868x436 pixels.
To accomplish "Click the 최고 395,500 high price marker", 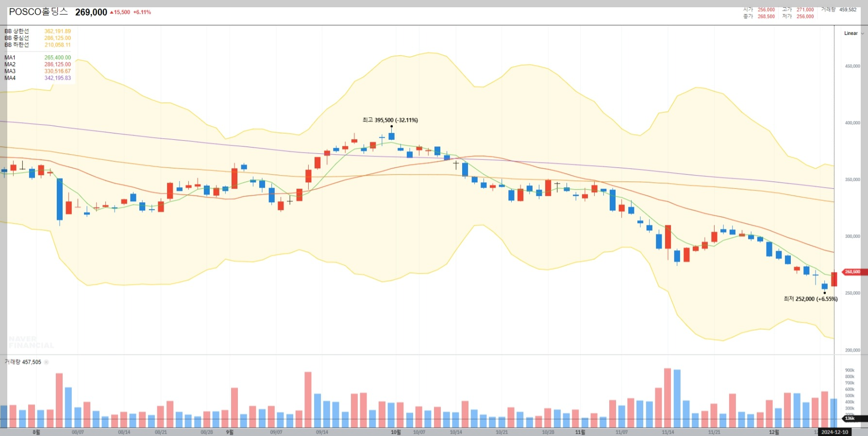I will click(390, 120).
